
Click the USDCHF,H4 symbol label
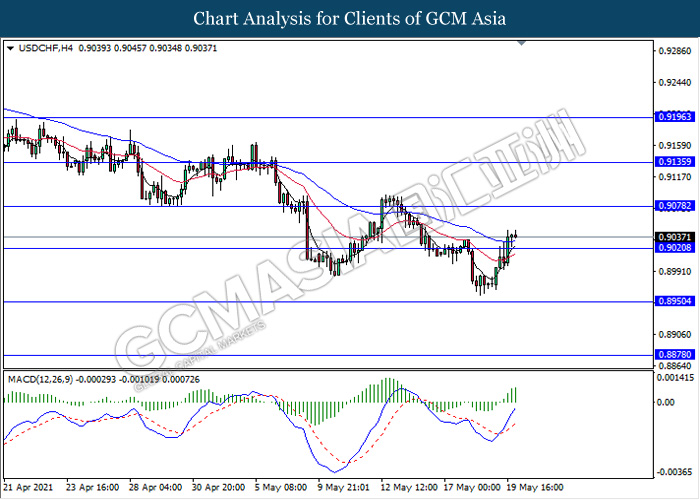pyautogui.click(x=45, y=48)
